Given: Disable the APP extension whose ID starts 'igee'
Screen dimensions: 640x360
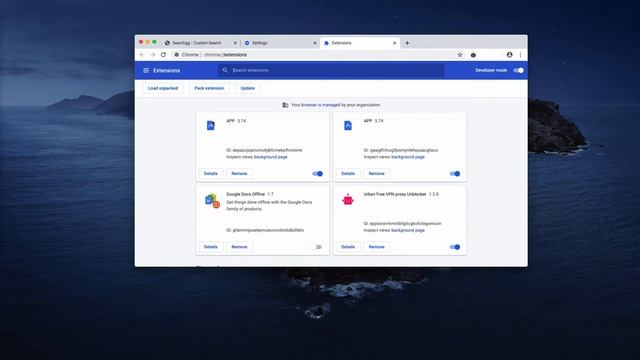Looking at the screenshot, I should coord(455,173).
